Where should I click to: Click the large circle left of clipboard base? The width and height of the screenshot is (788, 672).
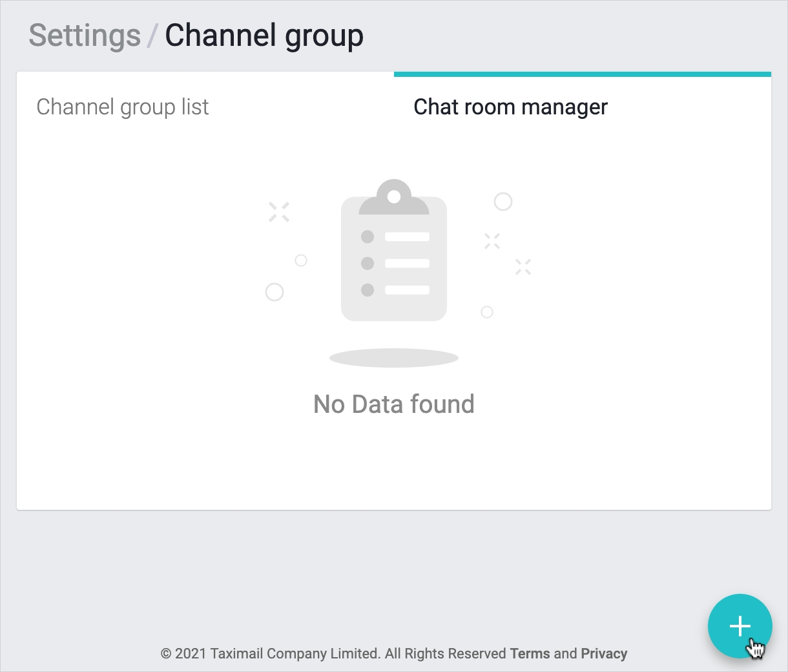(275, 292)
